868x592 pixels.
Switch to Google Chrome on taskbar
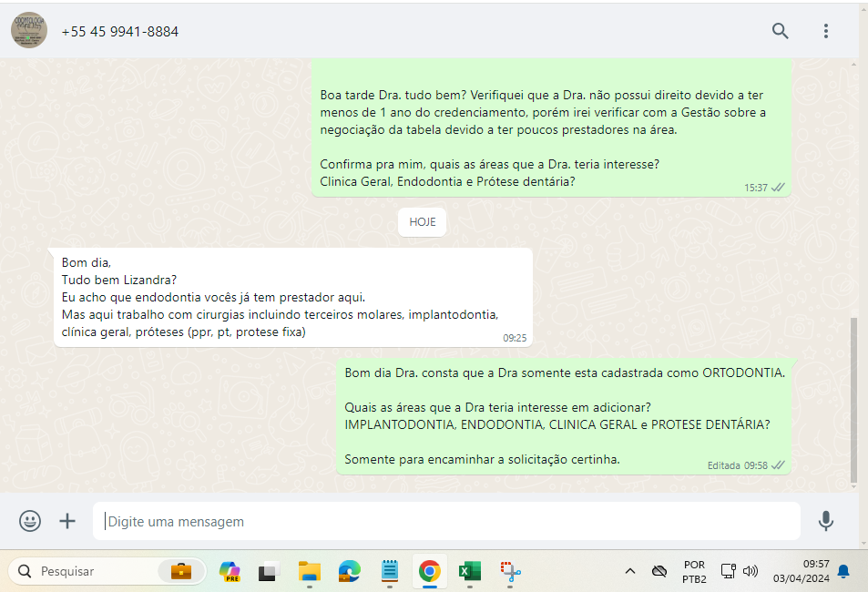pos(430,571)
